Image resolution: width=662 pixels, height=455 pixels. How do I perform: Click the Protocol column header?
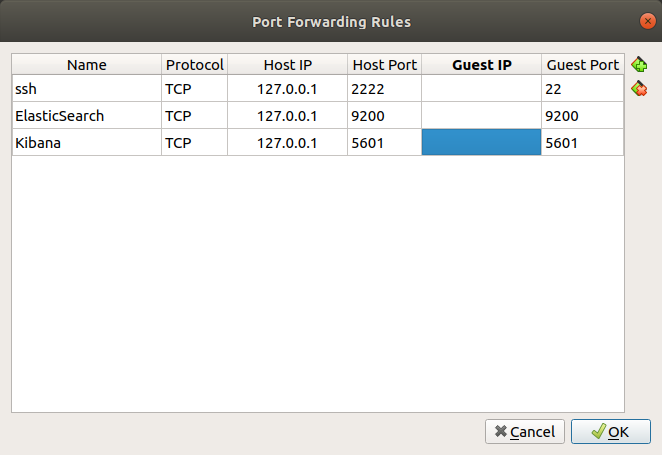195,65
